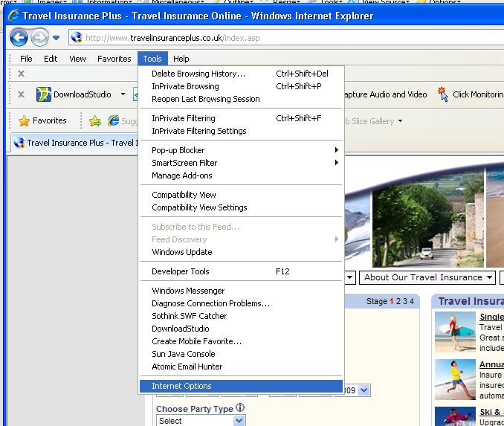Click the page navigation dropdown left of About
504x426 pixels.
coord(350,277)
